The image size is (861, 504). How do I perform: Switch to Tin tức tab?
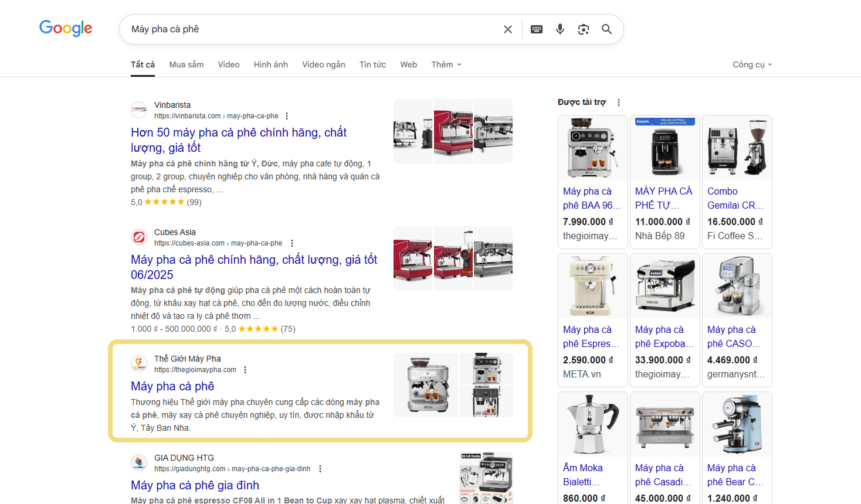click(x=372, y=64)
